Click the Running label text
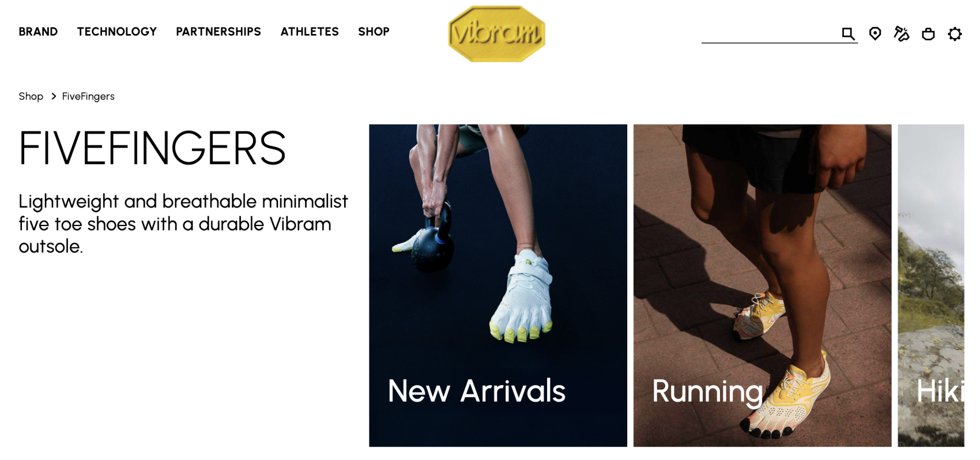 [707, 392]
